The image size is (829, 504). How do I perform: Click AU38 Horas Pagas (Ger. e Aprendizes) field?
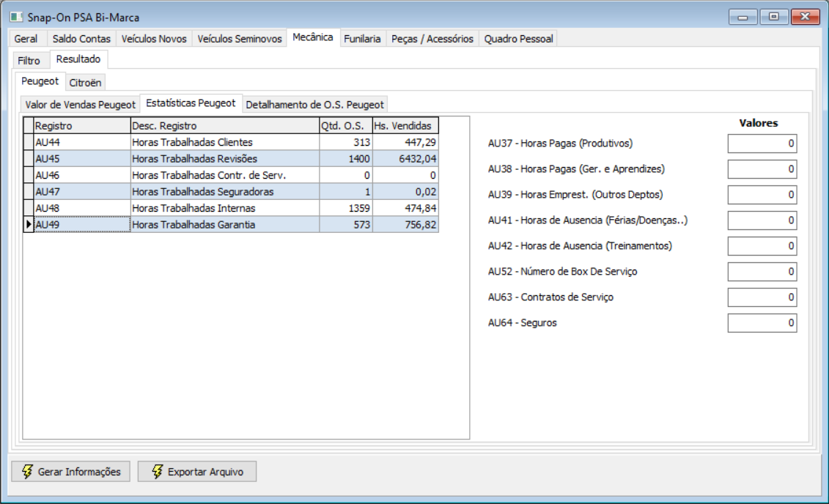coord(762,169)
